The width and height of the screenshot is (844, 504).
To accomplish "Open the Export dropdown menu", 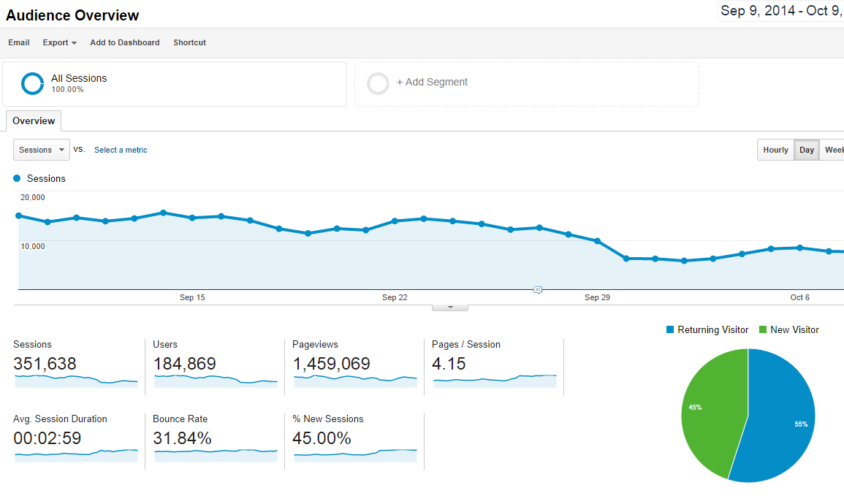I will pos(60,42).
